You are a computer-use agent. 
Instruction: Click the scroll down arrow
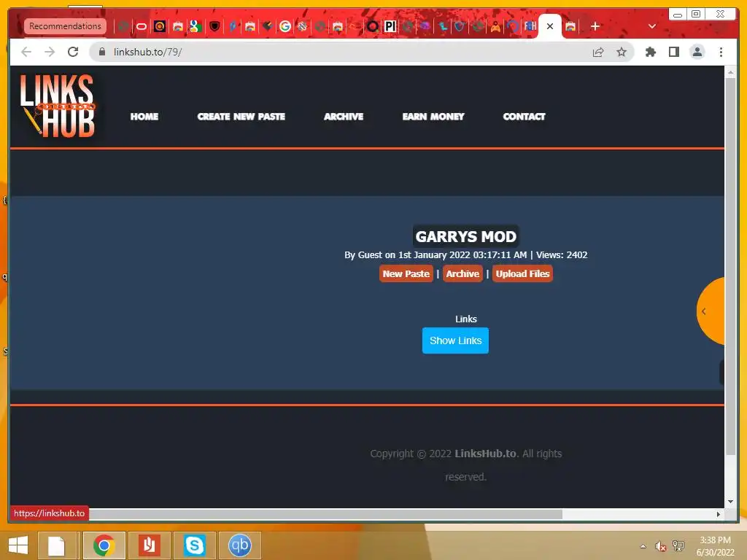coord(730,502)
